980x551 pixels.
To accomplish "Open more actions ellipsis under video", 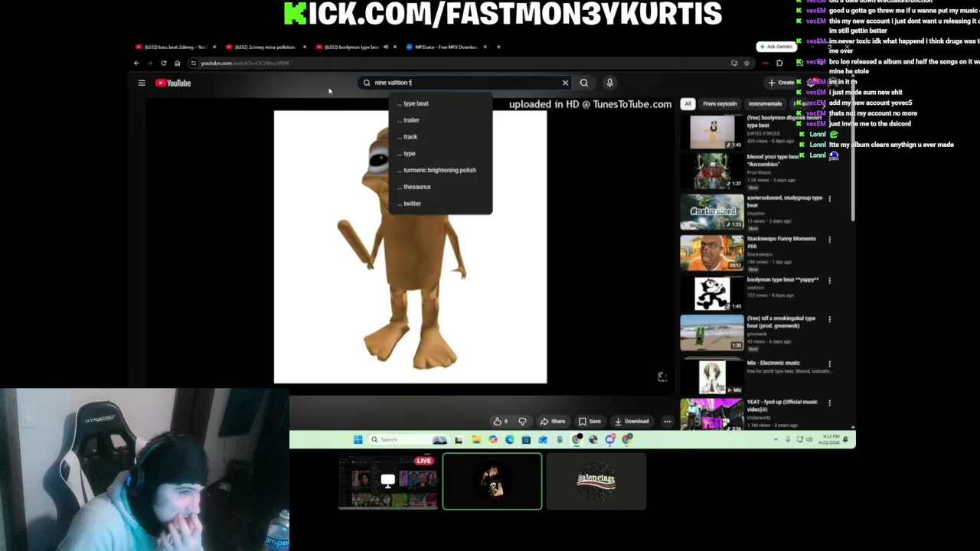I will (668, 421).
